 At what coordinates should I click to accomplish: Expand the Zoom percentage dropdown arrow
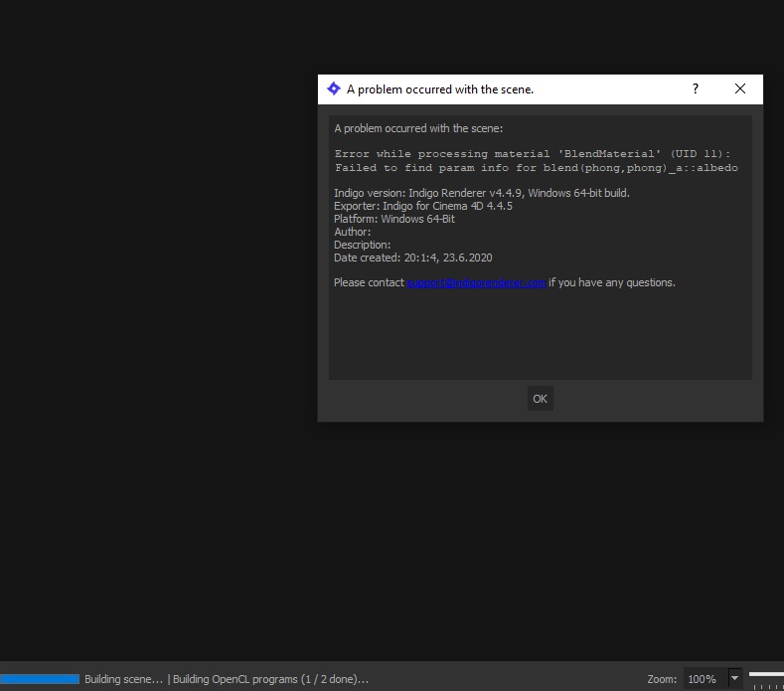(735, 678)
